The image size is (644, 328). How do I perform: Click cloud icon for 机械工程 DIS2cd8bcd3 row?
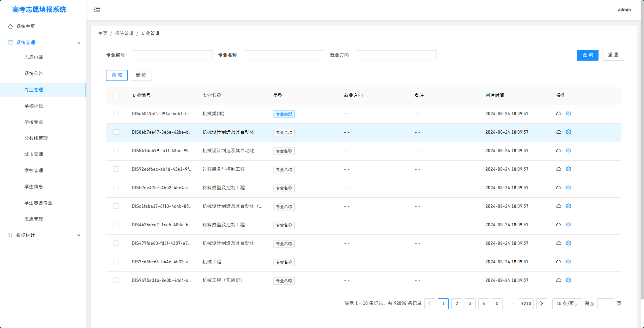click(x=558, y=262)
